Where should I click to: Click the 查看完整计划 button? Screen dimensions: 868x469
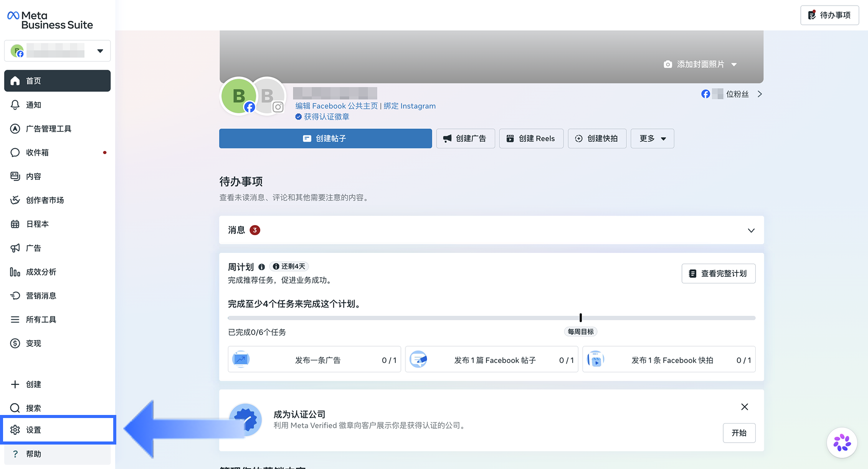click(719, 274)
